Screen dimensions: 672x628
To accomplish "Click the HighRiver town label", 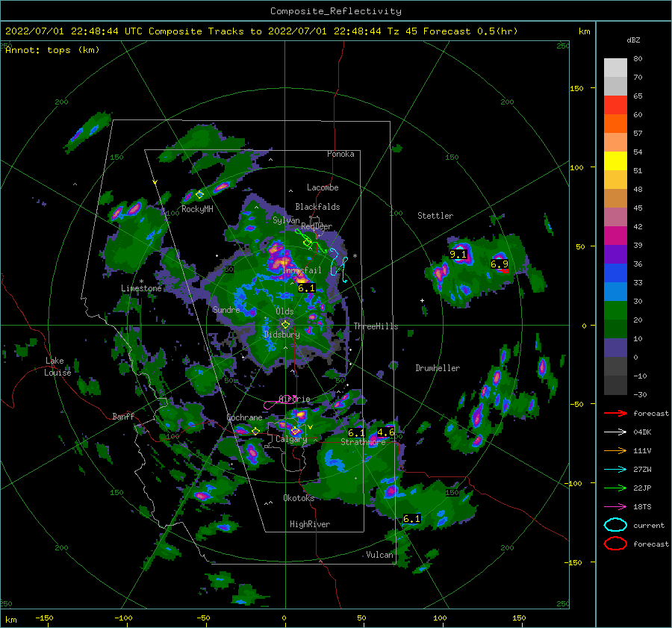I will (x=310, y=524).
